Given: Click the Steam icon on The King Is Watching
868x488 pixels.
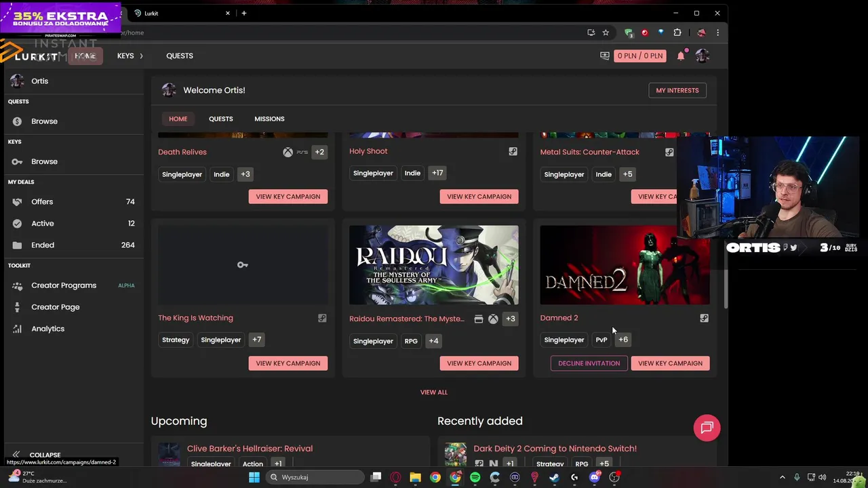Looking at the screenshot, I should pyautogui.click(x=322, y=318).
